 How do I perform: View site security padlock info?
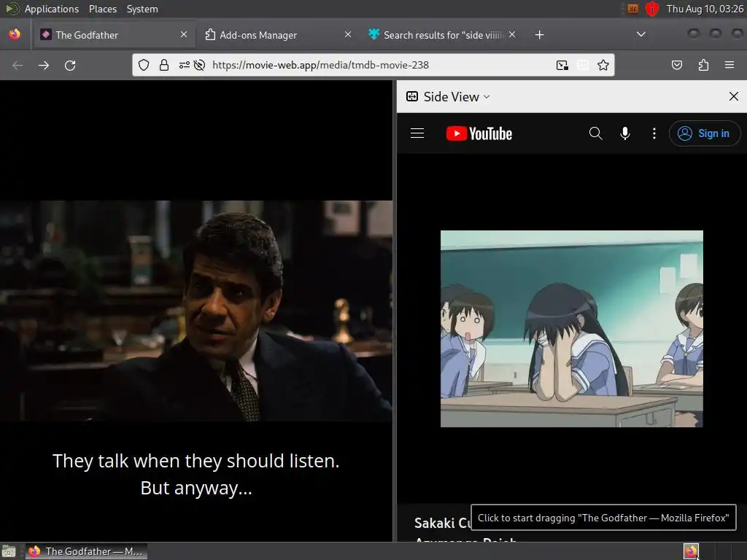coord(164,65)
